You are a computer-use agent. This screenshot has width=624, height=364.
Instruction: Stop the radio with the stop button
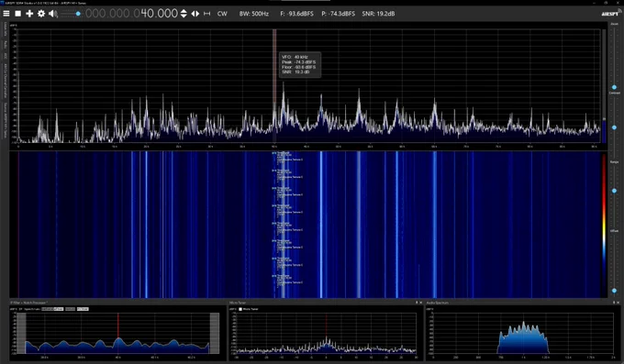(18, 14)
